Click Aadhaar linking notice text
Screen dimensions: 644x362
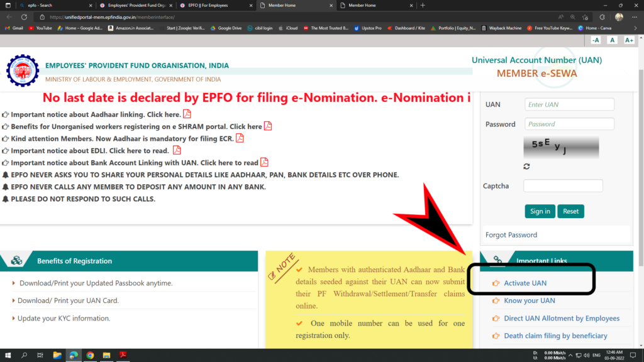(x=96, y=114)
